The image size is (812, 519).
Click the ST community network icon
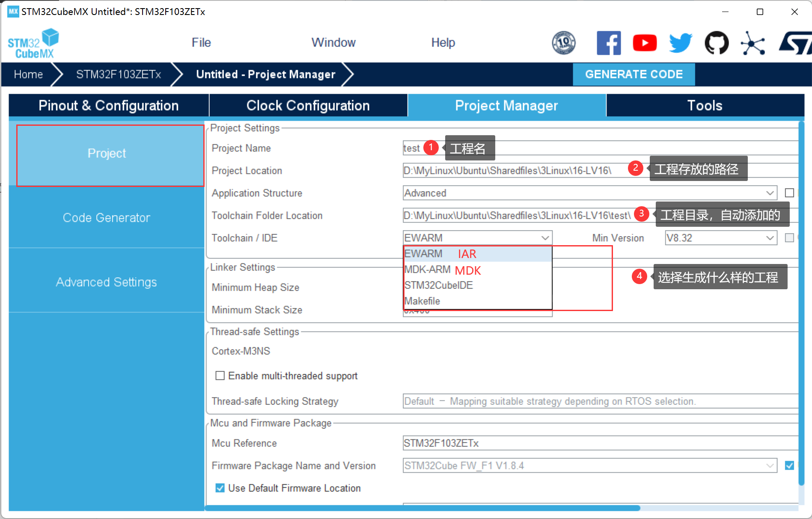(x=753, y=43)
